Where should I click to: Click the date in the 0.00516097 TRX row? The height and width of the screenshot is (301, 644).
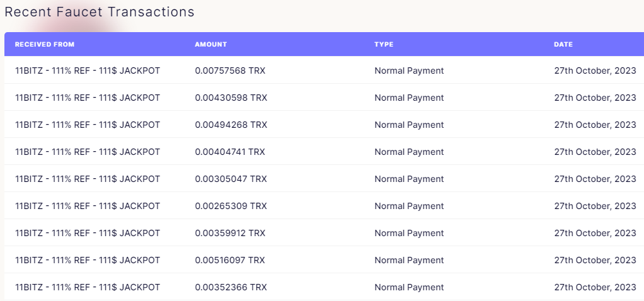(595, 260)
